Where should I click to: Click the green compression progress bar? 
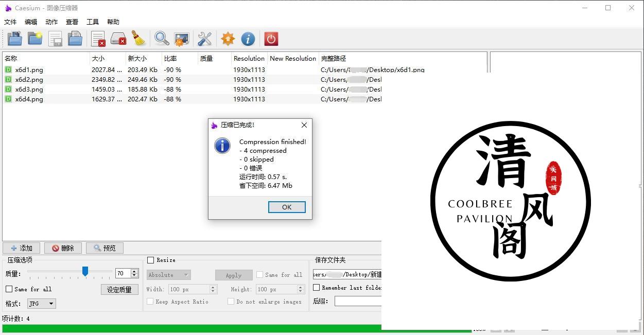point(237,329)
